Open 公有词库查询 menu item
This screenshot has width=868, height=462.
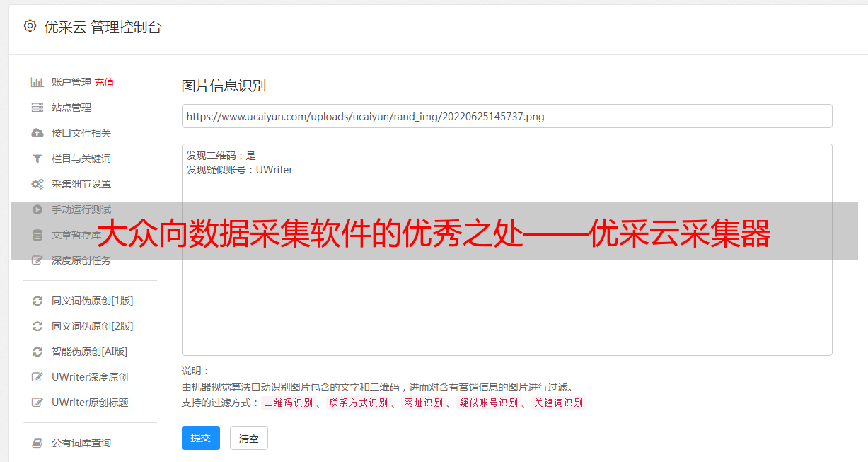(81, 443)
